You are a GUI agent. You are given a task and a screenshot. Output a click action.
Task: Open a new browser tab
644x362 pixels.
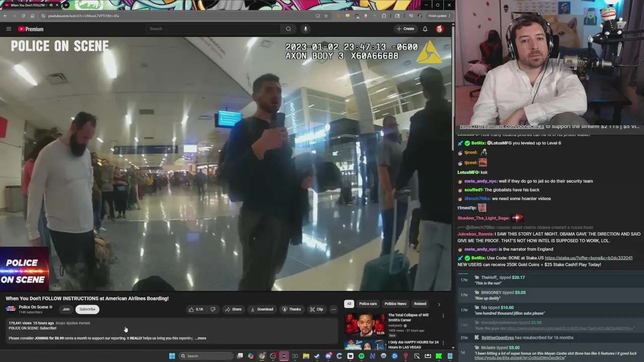[x=66, y=5]
